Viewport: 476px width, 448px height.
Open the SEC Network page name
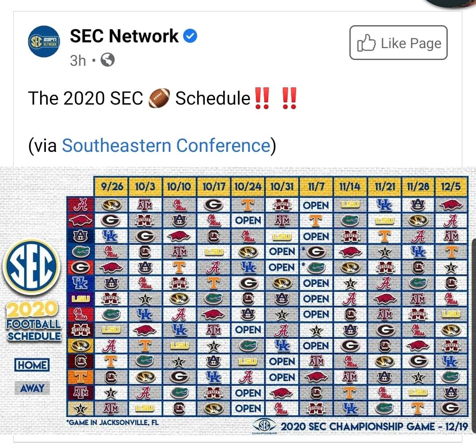click(124, 36)
